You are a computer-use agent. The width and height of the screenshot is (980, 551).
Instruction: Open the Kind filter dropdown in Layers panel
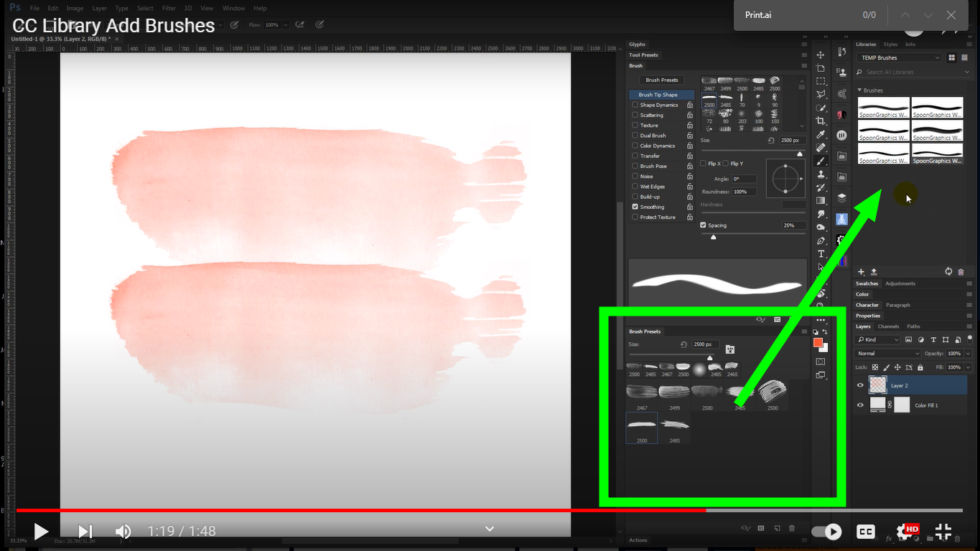coord(877,339)
